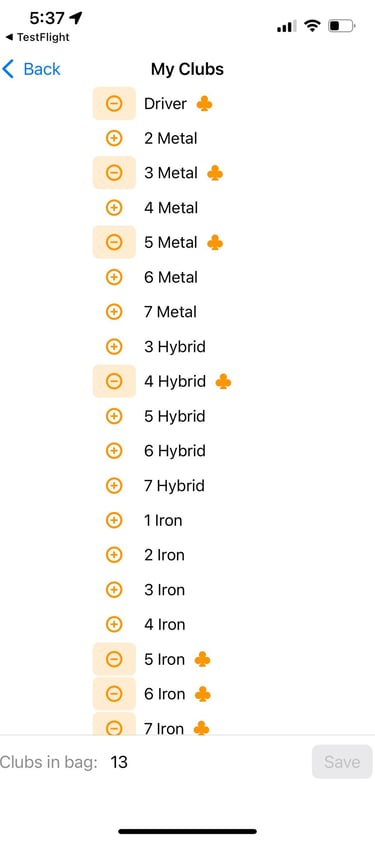Tap the Save button
This screenshot has height=842, width=375.
(x=342, y=761)
